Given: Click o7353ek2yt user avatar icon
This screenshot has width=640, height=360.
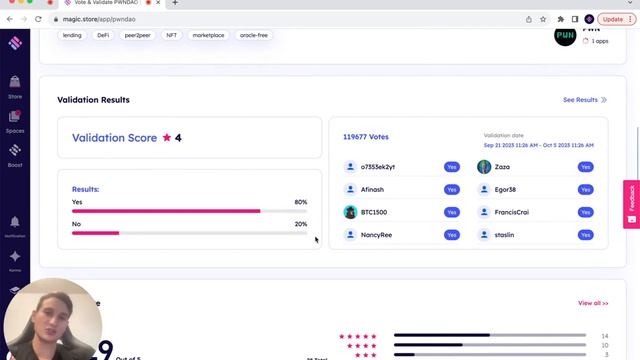Looking at the screenshot, I should pos(350,167).
